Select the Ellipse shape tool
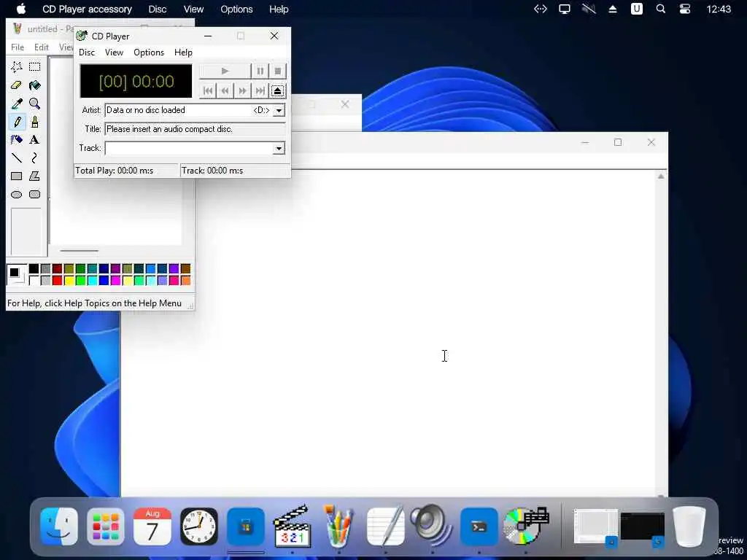747x560 pixels. pyautogui.click(x=17, y=194)
